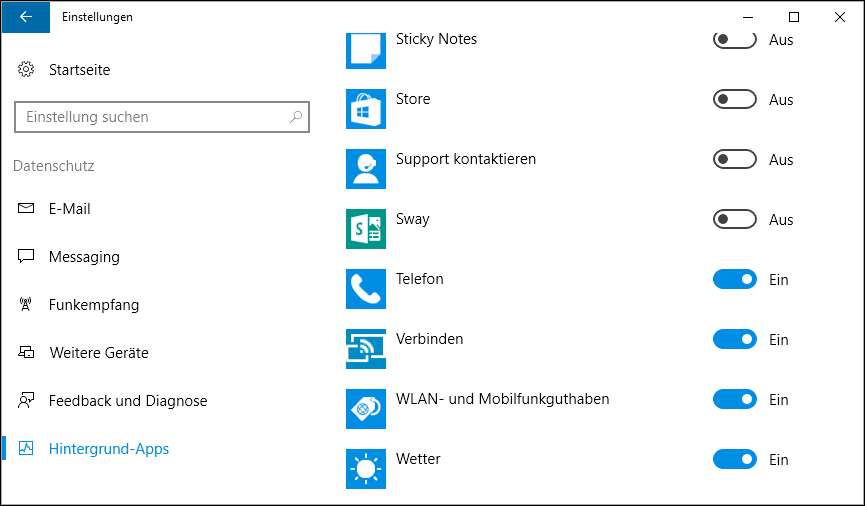
Task: Click the Store shopping bag icon
Action: (365, 109)
